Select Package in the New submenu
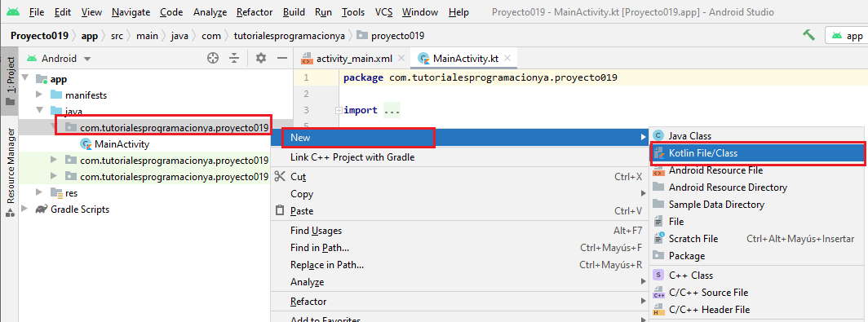The image size is (868, 322). pyautogui.click(x=758, y=256)
